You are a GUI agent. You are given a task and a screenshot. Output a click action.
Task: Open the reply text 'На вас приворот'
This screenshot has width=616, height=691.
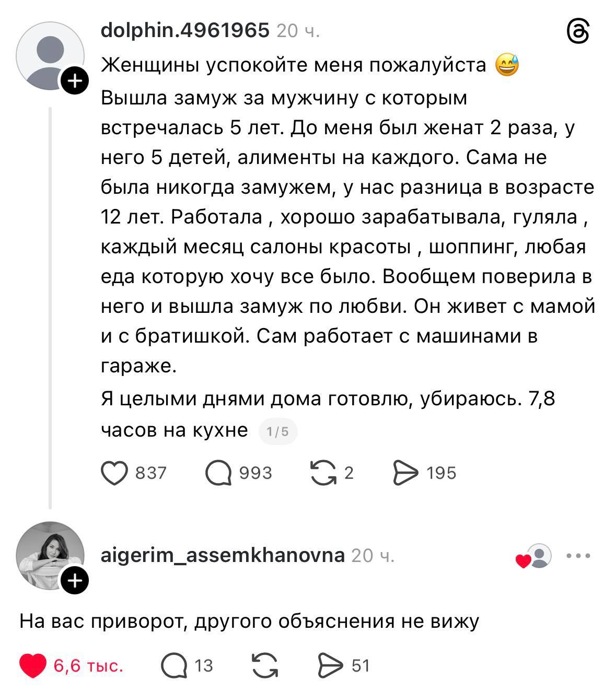(249, 622)
